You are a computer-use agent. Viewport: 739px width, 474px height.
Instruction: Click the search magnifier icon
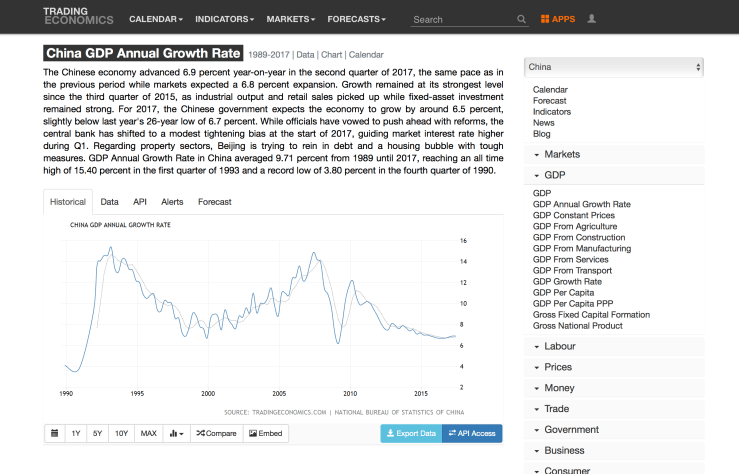click(x=521, y=19)
